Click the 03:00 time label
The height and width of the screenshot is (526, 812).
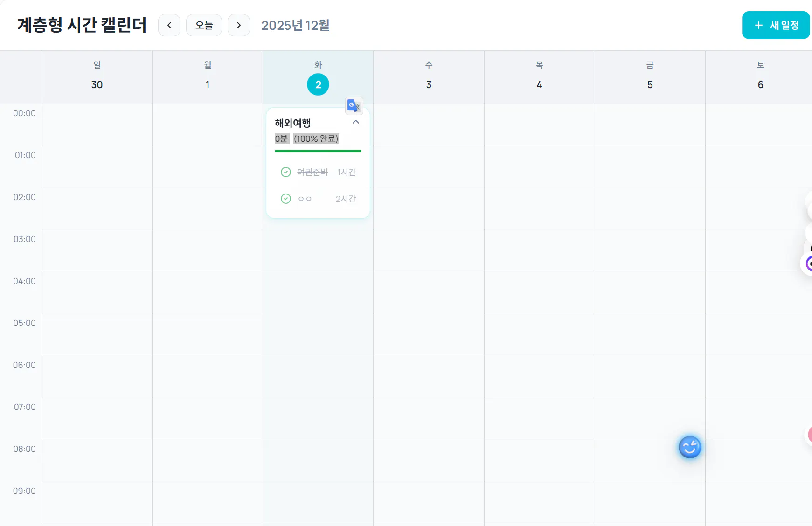(x=25, y=239)
